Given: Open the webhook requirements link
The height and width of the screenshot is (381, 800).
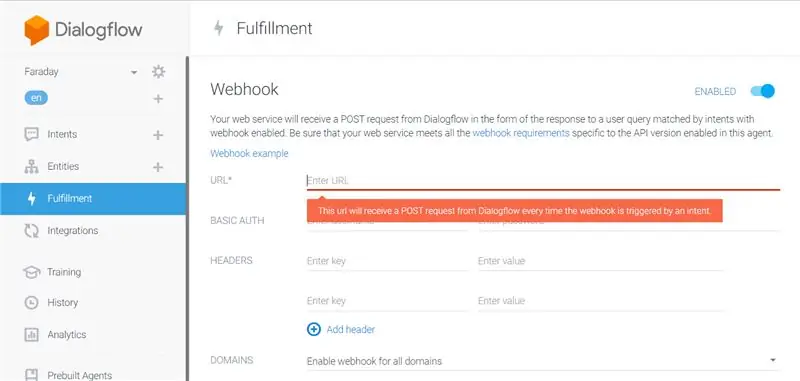Looking at the screenshot, I should pyautogui.click(x=521, y=134).
